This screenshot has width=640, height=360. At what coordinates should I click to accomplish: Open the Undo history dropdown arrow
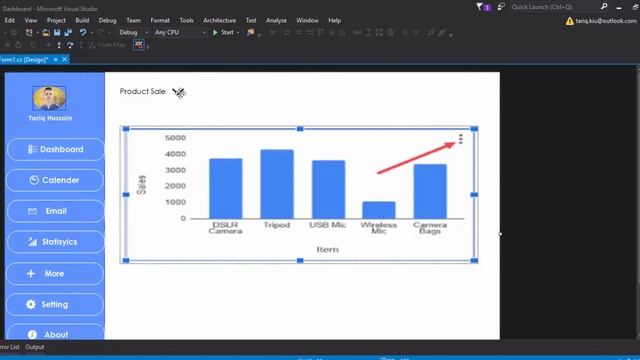click(92, 32)
